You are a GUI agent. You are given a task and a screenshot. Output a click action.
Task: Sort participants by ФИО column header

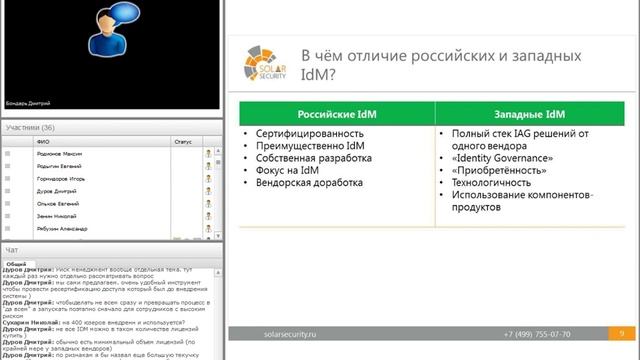102,142
